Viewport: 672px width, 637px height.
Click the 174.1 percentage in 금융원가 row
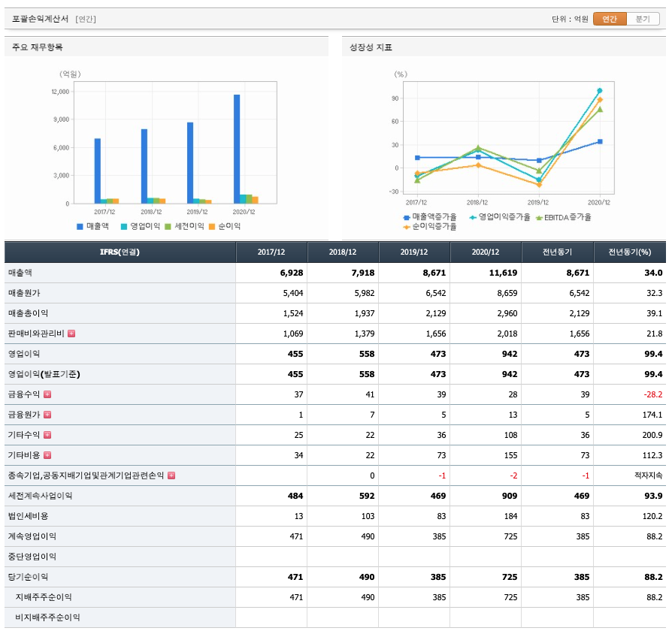652,414
